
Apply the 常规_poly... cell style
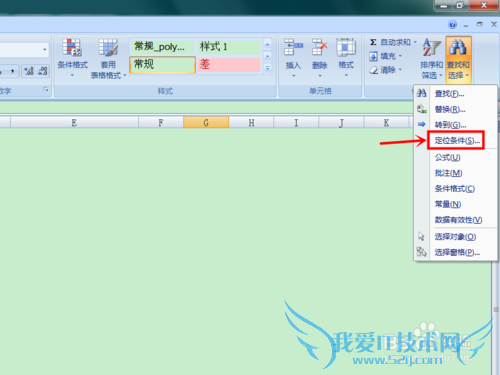tap(162, 47)
